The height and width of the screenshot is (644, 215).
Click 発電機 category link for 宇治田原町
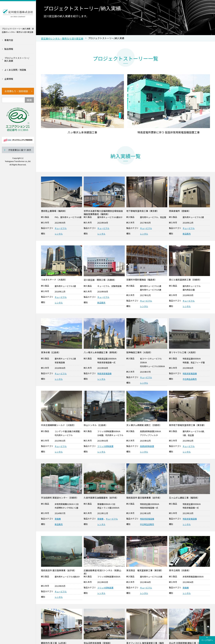[x=58, y=519]
